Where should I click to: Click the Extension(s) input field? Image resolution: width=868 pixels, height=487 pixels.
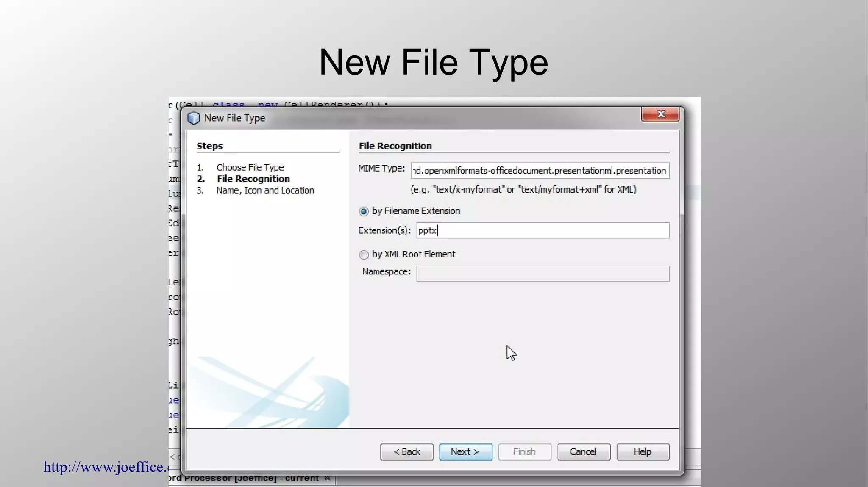tap(543, 230)
